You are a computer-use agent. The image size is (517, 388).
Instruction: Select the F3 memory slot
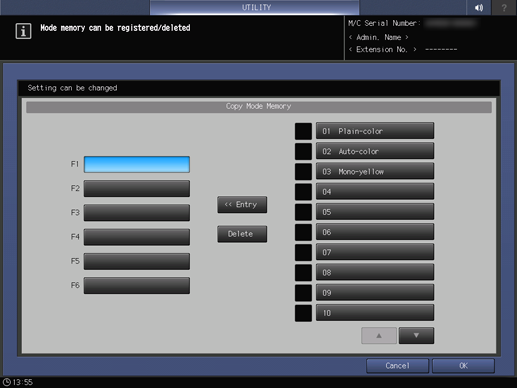137,213
